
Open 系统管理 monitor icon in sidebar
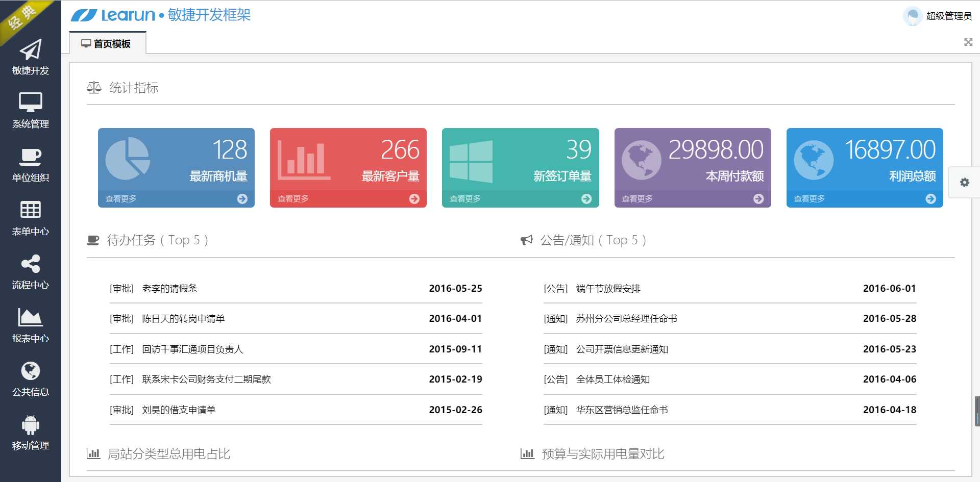(x=30, y=103)
